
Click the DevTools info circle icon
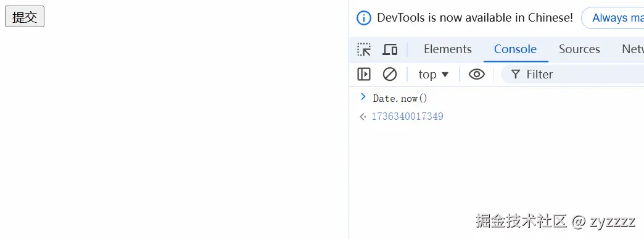(x=364, y=18)
